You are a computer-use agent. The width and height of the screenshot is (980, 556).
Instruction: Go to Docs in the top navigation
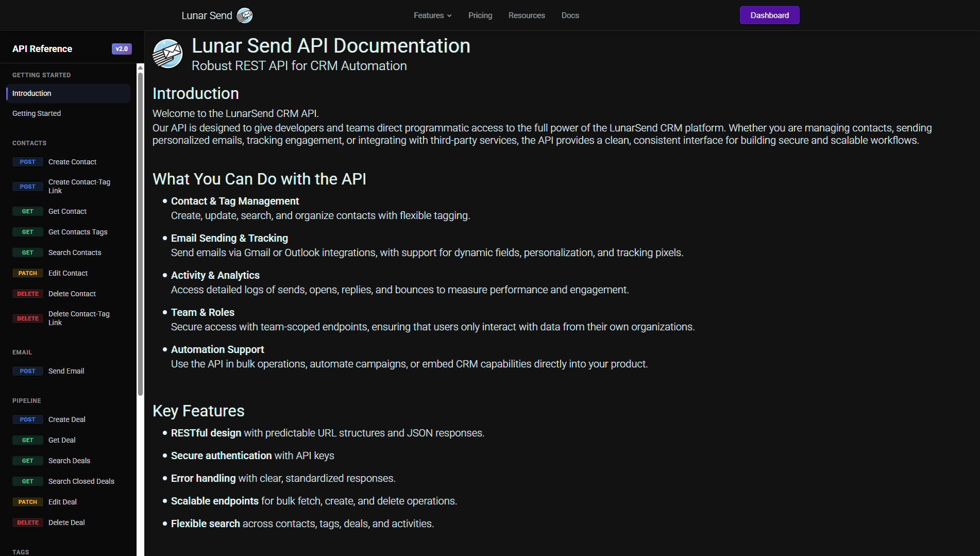coord(570,15)
